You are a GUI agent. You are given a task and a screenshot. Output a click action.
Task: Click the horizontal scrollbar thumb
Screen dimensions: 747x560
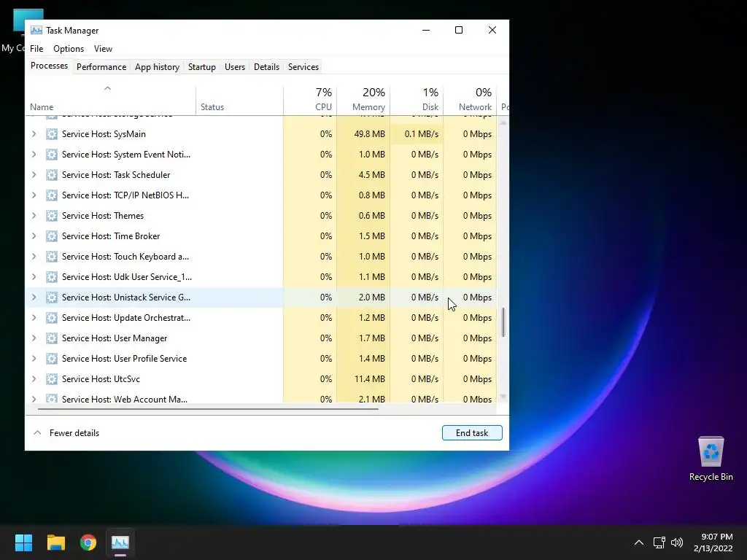click(208, 408)
